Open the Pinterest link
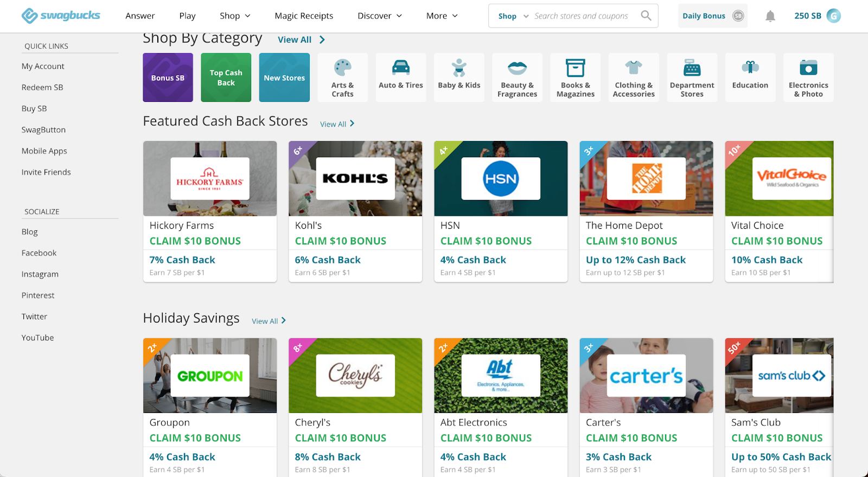The width and height of the screenshot is (868, 477). click(38, 295)
